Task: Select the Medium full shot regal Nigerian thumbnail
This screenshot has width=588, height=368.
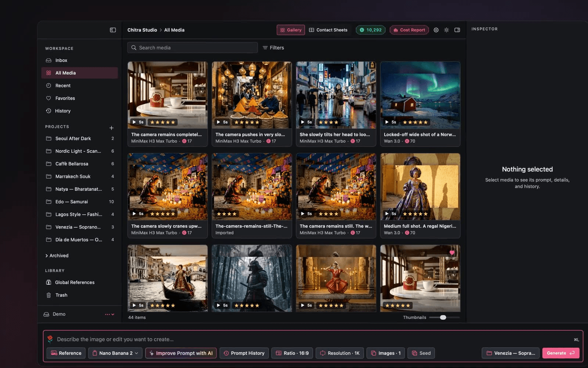Action: (x=420, y=187)
